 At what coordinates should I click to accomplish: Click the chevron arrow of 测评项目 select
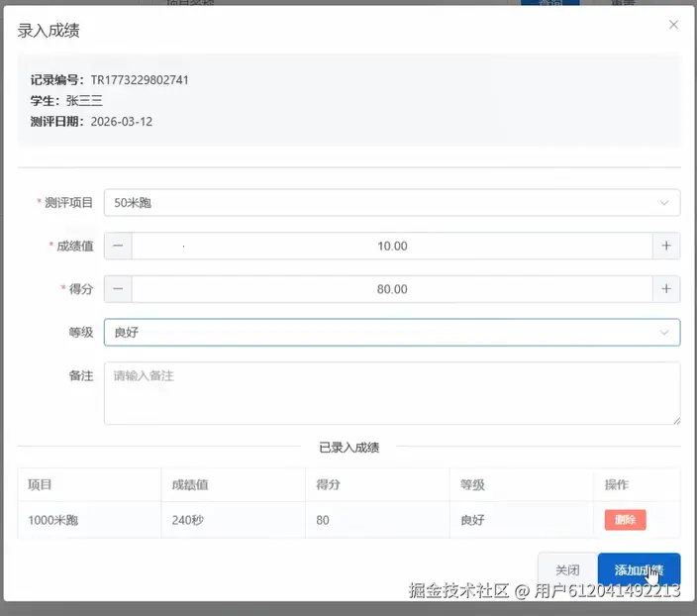(x=664, y=203)
